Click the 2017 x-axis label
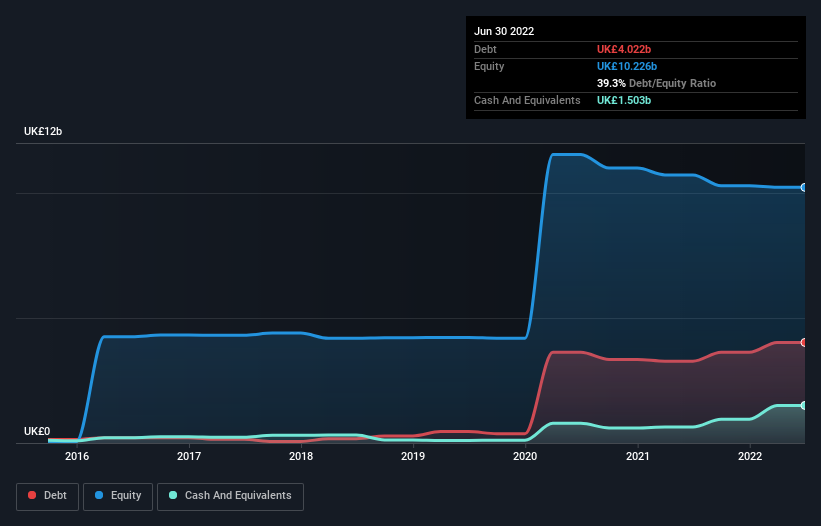The width and height of the screenshot is (821, 526). pyautogui.click(x=189, y=456)
